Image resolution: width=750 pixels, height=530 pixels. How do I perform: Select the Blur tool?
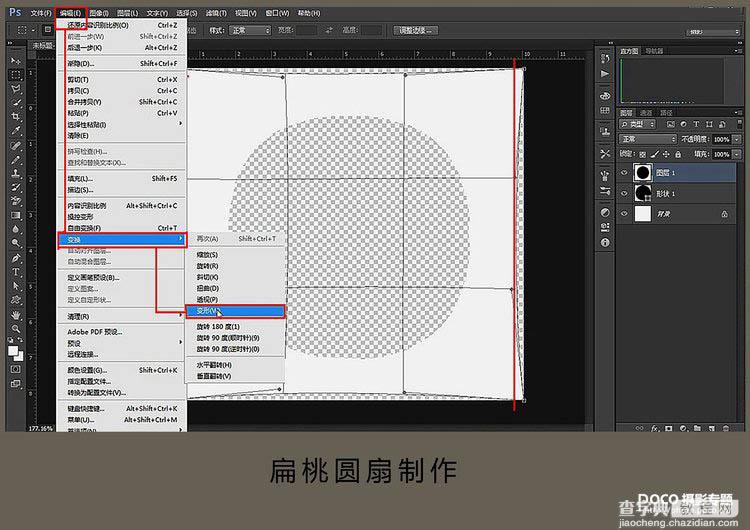click(x=16, y=229)
